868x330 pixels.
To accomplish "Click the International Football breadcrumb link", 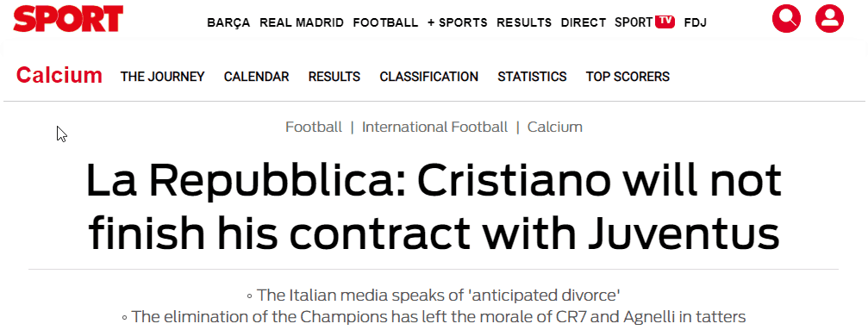I will click(434, 128).
